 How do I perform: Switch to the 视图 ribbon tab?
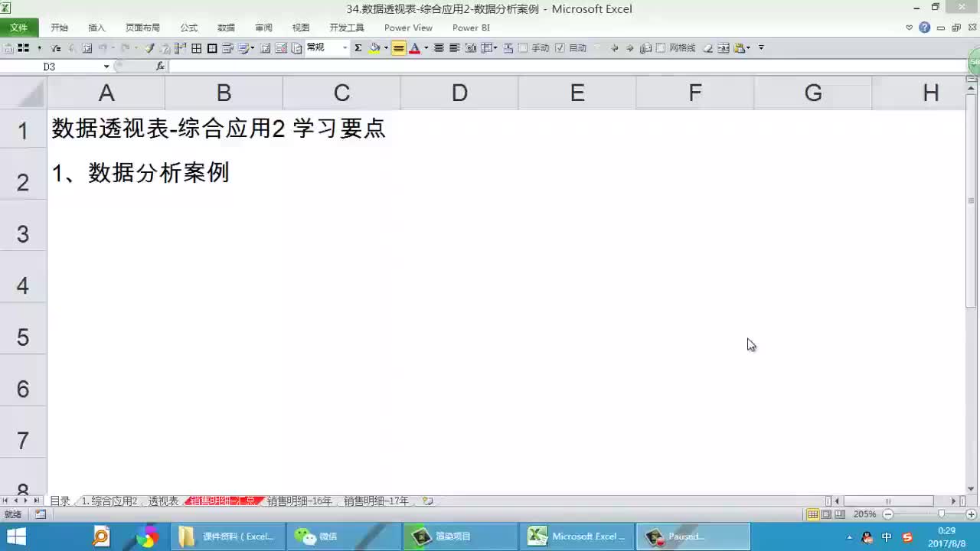[x=301, y=28]
